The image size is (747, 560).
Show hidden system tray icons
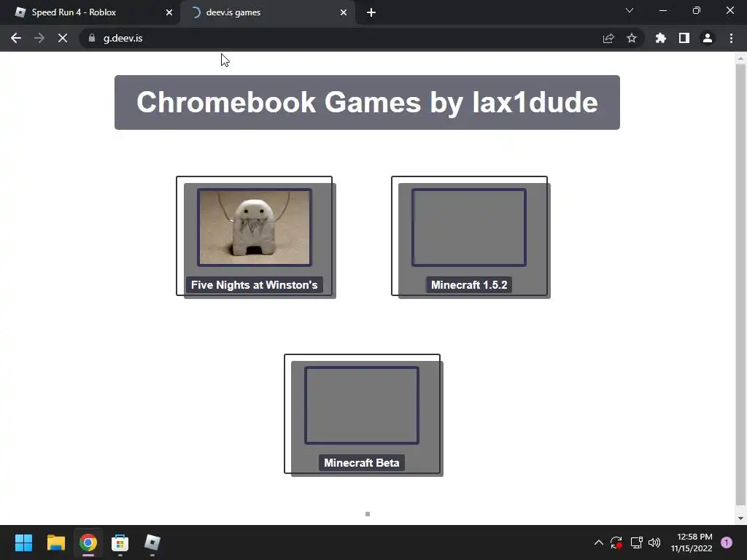tap(599, 542)
